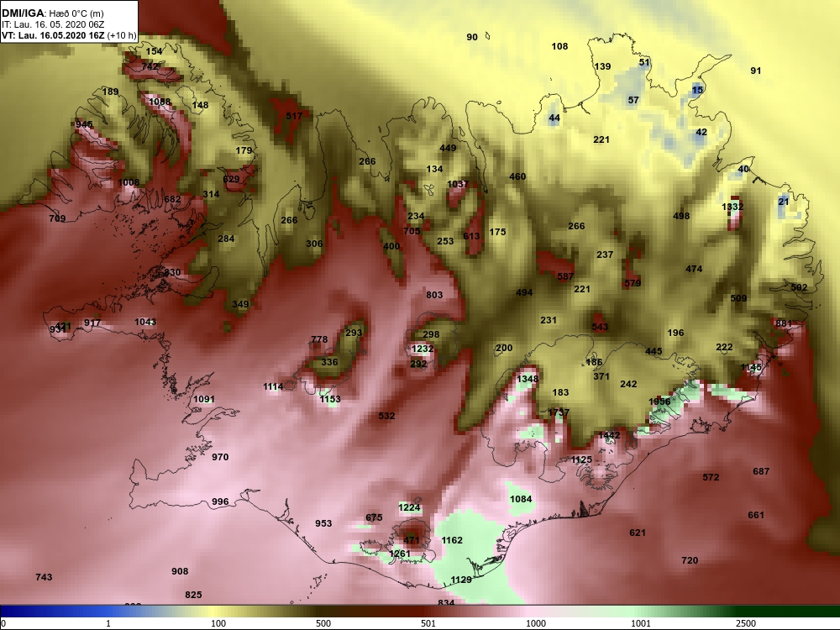Click the map value 803
Screen dimensions: 840x630
point(434,295)
